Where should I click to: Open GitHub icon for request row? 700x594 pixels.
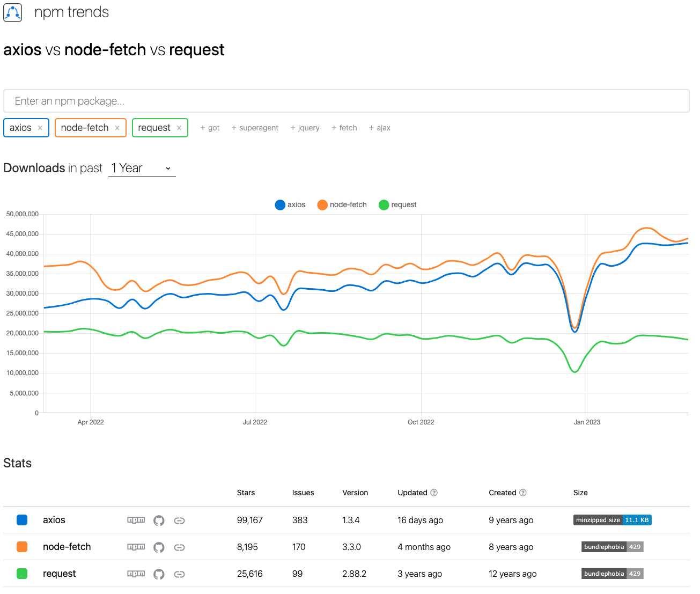tap(159, 574)
